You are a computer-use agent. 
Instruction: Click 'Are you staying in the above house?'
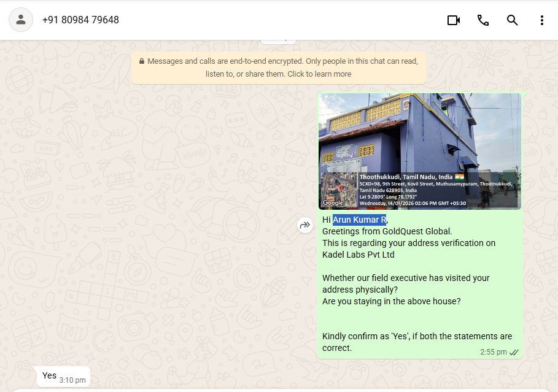pyautogui.click(x=392, y=301)
